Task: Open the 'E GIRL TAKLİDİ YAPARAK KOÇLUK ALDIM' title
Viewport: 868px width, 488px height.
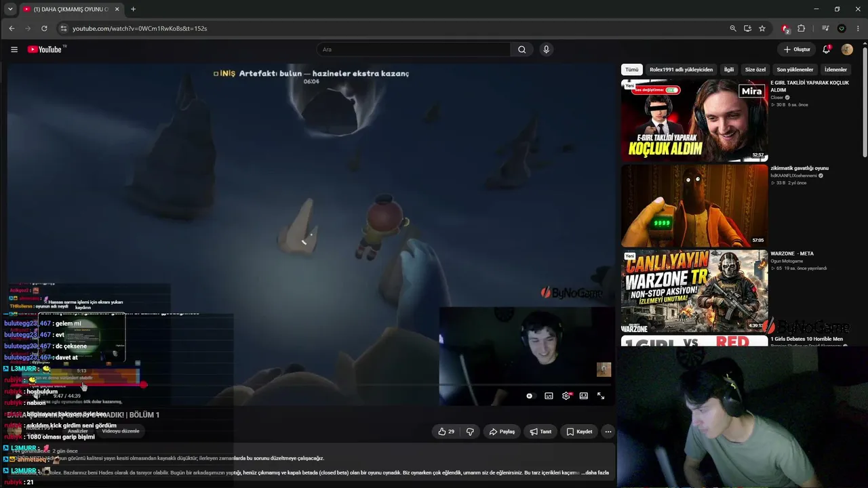Action: click(x=810, y=86)
